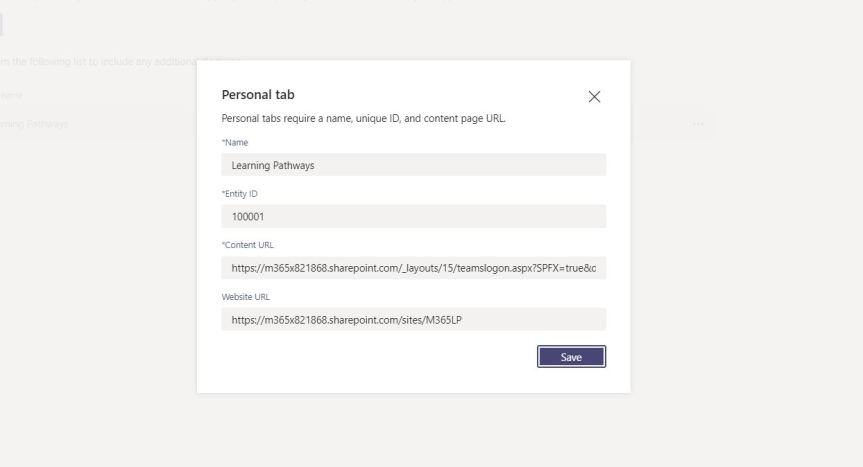Image resolution: width=863 pixels, height=467 pixels.
Task: Click the personal tabs requirement description text
Action: pos(363,119)
